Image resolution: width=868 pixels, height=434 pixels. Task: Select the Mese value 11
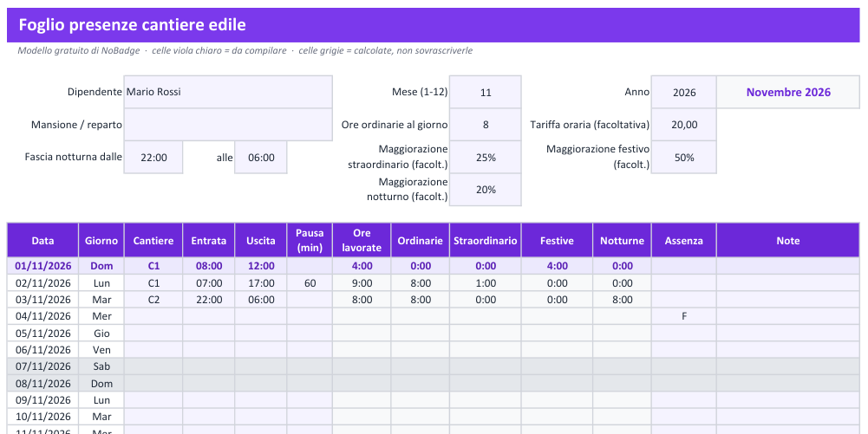(x=486, y=92)
